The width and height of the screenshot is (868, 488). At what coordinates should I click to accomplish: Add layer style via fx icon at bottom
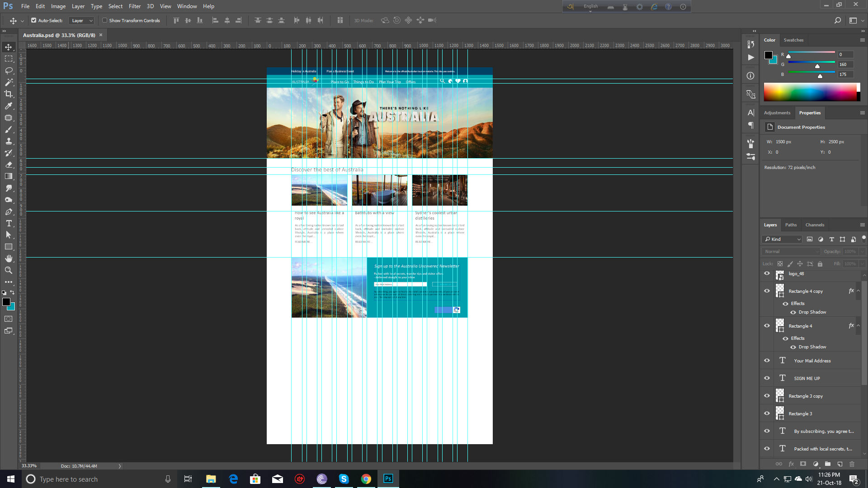point(791,464)
